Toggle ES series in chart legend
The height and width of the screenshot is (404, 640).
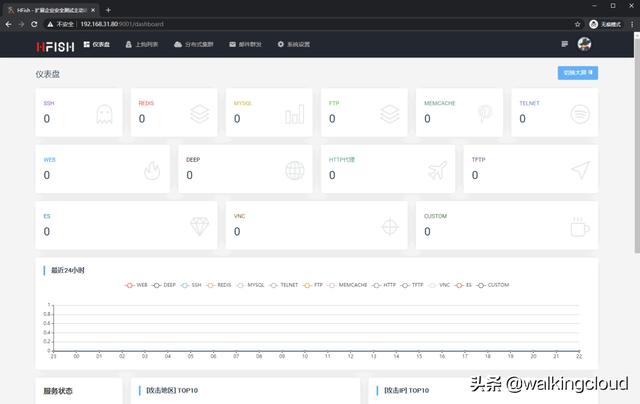coord(464,285)
